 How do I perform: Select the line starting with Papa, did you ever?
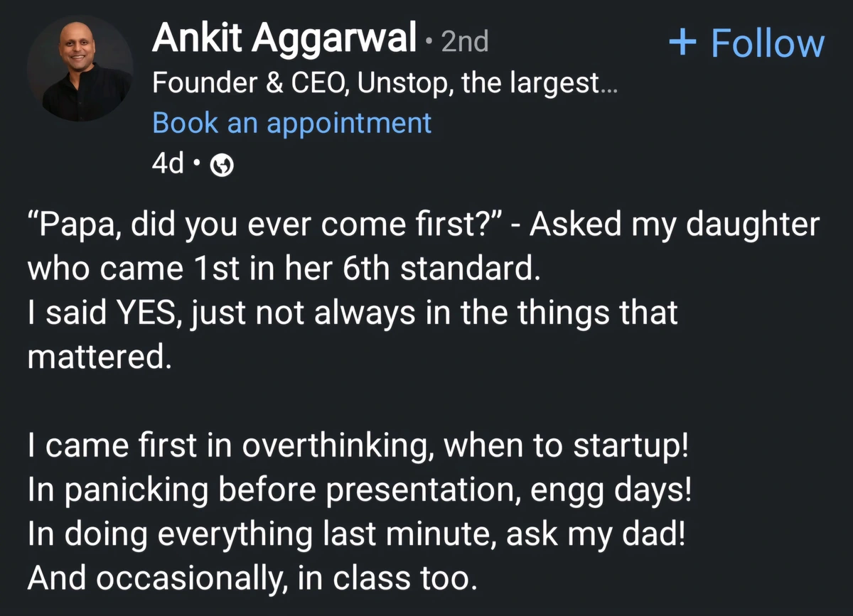[x=423, y=224]
